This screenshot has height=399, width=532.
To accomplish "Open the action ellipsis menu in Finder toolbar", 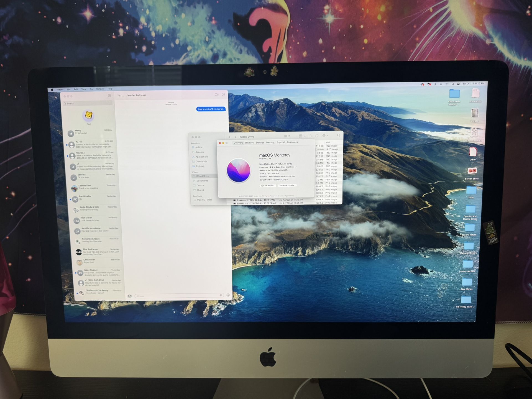I will pos(324,136).
